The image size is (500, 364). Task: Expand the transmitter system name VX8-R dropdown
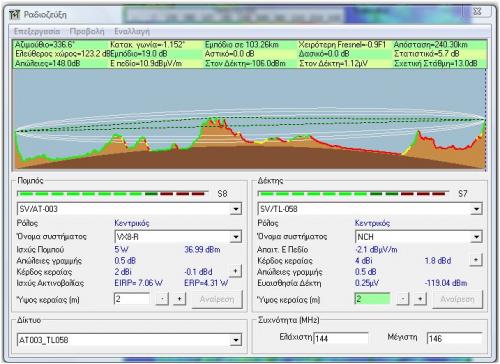click(236, 237)
